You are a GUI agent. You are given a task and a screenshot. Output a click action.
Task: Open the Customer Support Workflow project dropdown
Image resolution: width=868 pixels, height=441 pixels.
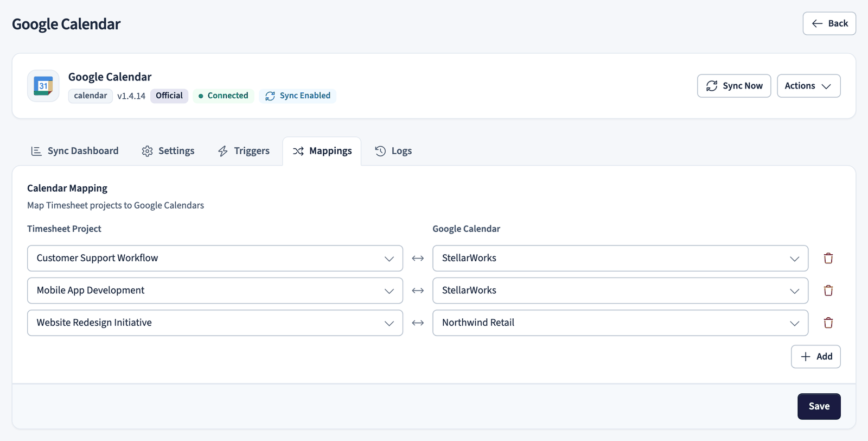[215, 259]
